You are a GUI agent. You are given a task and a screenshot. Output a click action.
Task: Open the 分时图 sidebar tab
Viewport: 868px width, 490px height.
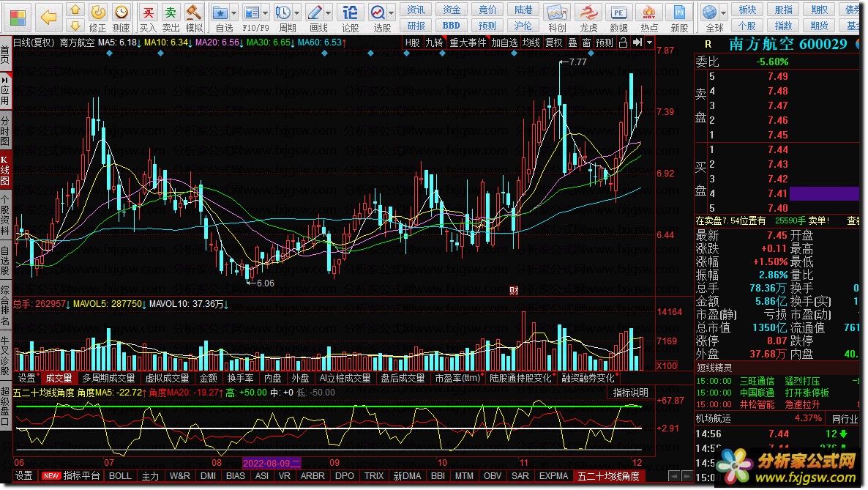tap(5, 131)
